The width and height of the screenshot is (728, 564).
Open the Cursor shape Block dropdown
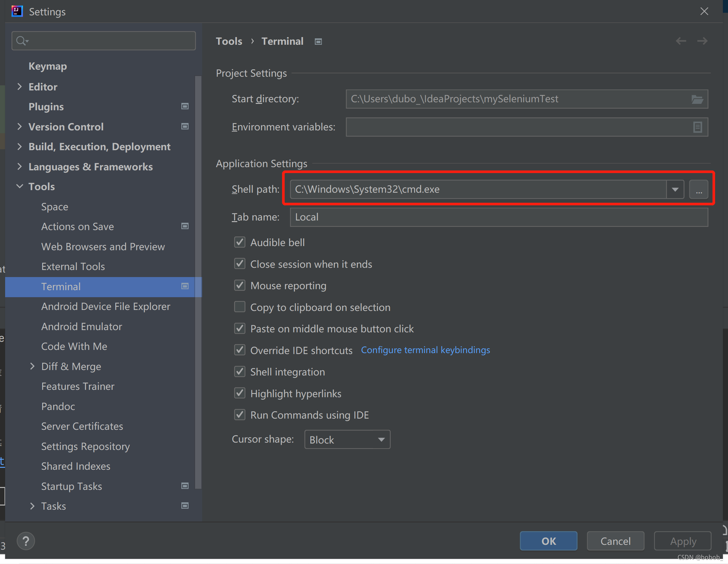[347, 440]
